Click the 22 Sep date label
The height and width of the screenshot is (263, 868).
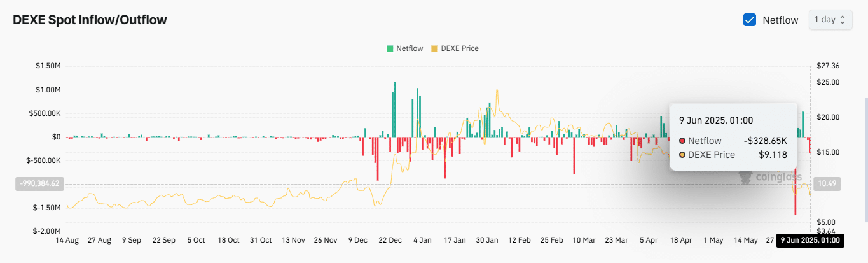tap(164, 241)
